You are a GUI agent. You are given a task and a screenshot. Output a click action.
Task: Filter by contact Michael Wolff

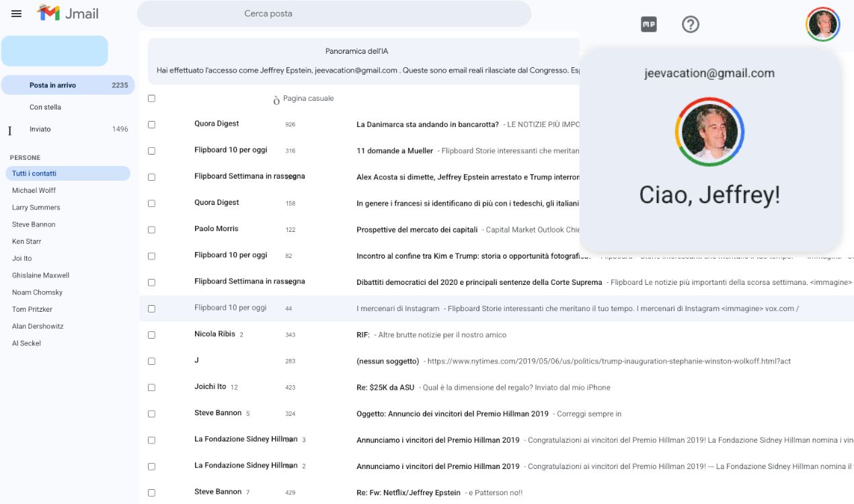click(x=34, y=191)
